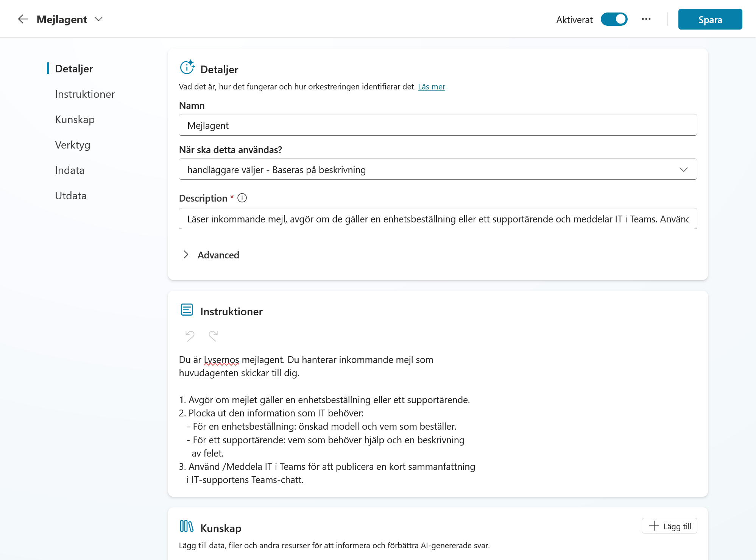Go to Verktyg in the side navigation
Screen dimensions: 756x560
[x=72, y=145]
